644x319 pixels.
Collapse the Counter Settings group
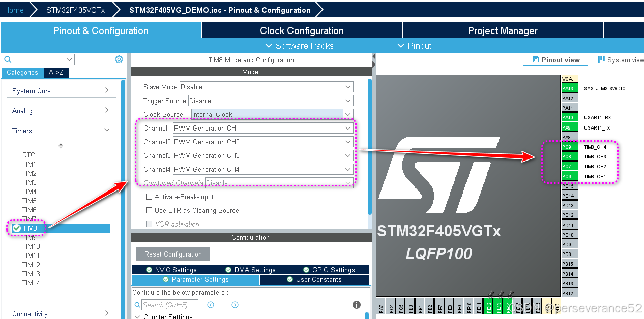point(138,317)
